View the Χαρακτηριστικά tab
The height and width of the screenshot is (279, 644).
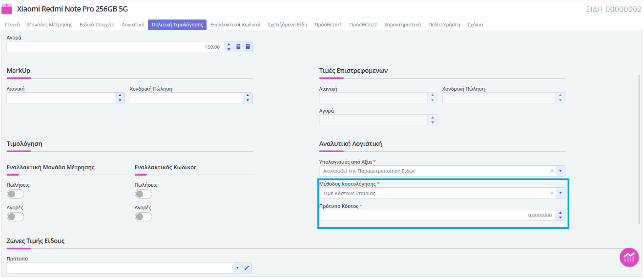(x=402, y=24)
